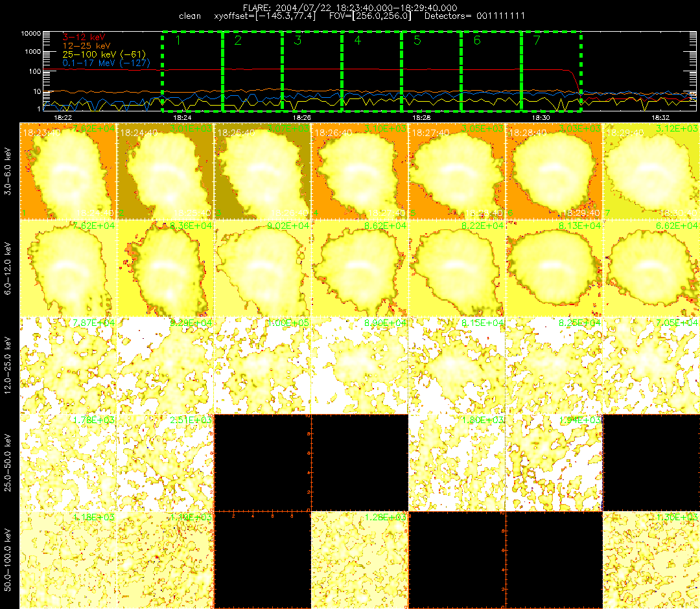Select interval 3 label in light curve
Image resolution: width=700 pixels, height=609 pixels.
tap(297, 41)
